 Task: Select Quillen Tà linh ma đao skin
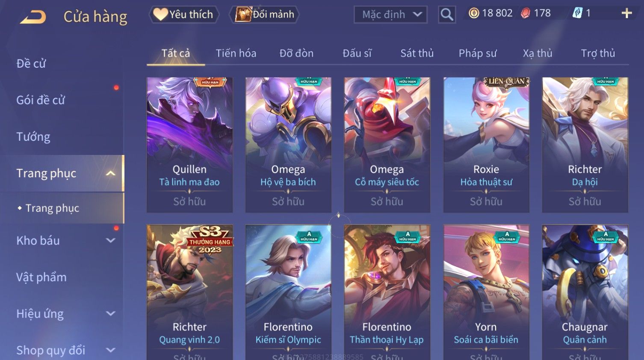pos(189,145)
